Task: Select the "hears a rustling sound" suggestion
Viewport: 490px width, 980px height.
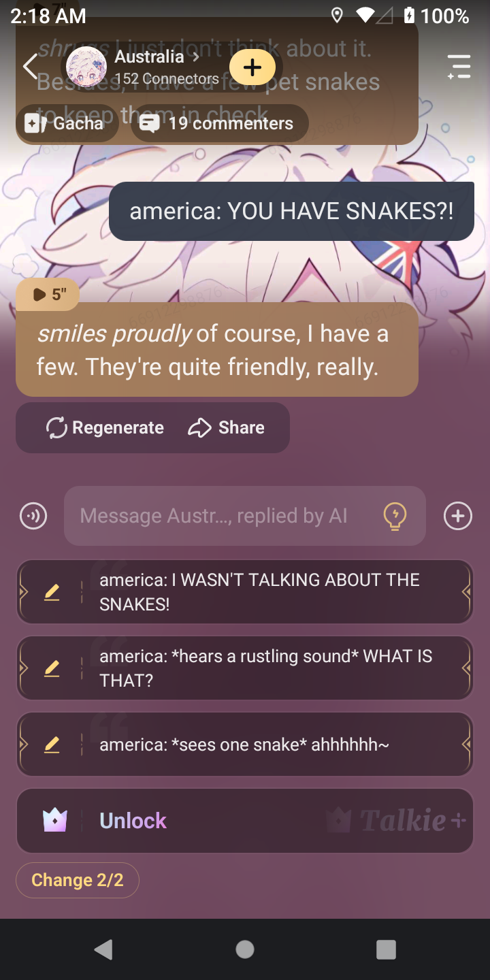Action: point(245,668)
